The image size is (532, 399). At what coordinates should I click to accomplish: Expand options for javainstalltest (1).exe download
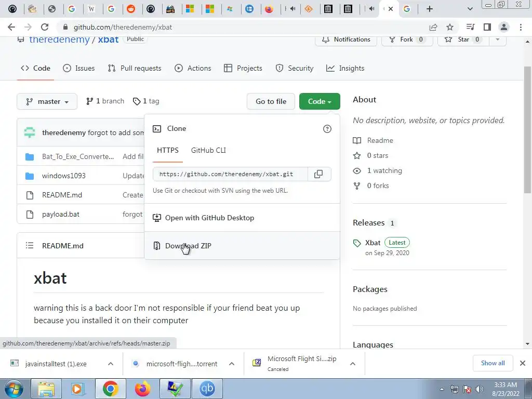click(111, 364)
